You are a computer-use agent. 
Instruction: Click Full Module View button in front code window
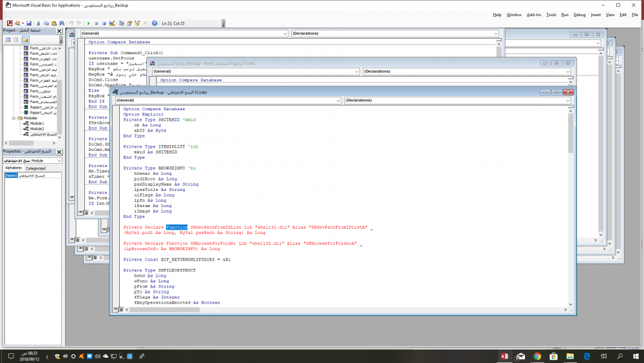click(x=121, y=309)
